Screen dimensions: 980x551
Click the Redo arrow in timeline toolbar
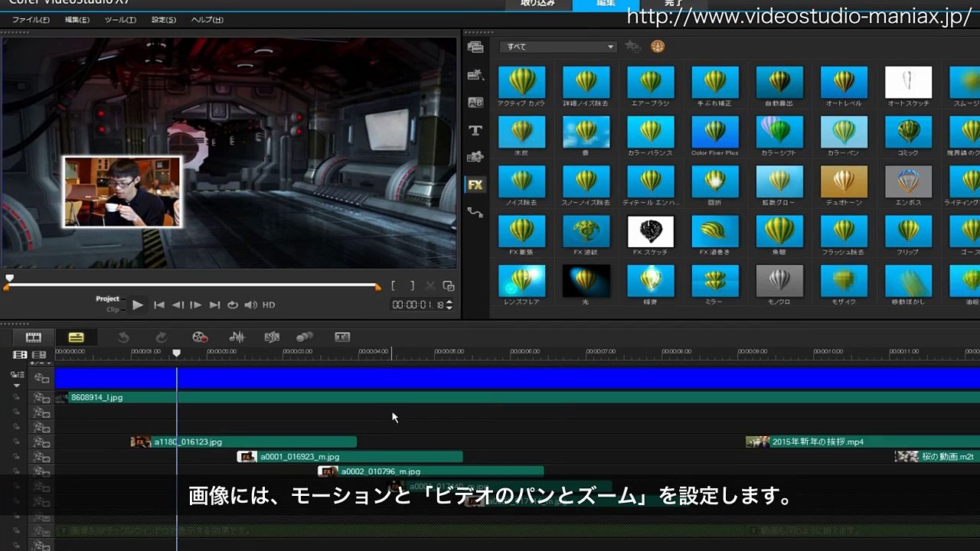[x=162, y=337]
